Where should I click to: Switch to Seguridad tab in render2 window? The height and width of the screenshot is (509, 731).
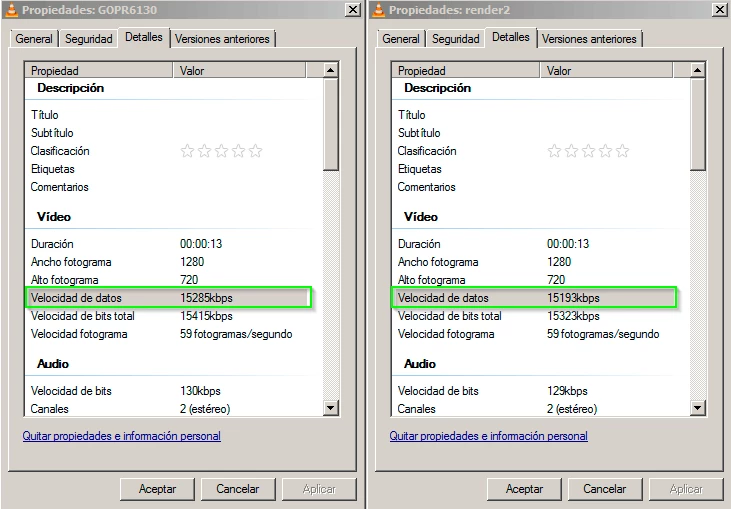pyautogui.click(x=456, y=39)
